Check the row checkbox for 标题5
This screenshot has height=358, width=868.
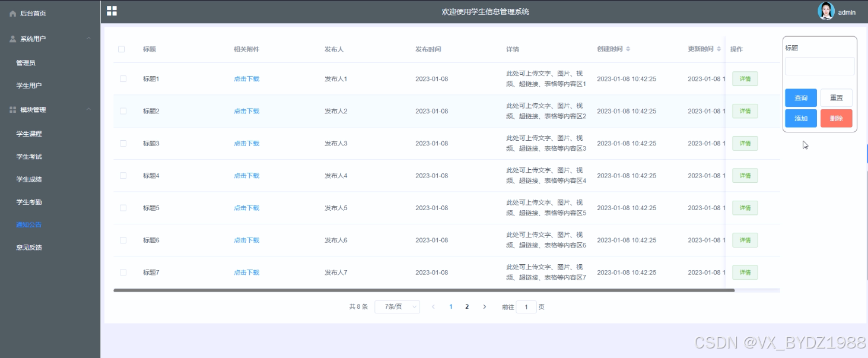123,208
